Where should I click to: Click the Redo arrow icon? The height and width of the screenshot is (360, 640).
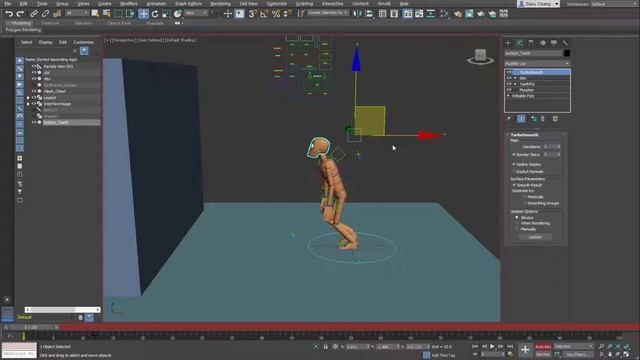point(20,14)
